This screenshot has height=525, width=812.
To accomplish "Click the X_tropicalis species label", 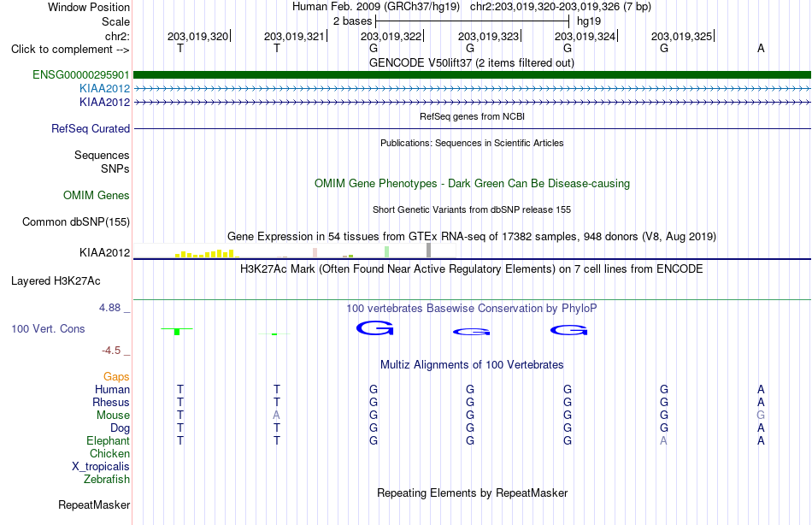I will point(101,467).
